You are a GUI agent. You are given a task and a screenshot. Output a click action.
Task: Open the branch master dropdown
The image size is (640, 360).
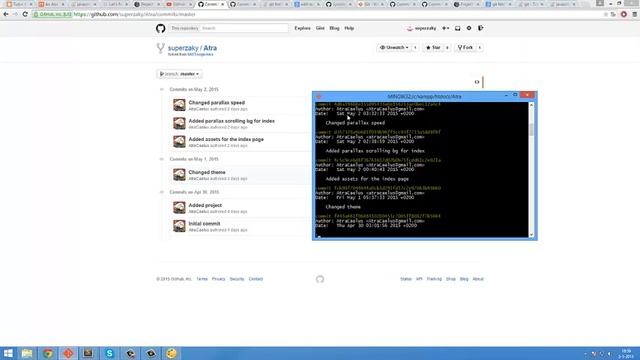point(179,74)
